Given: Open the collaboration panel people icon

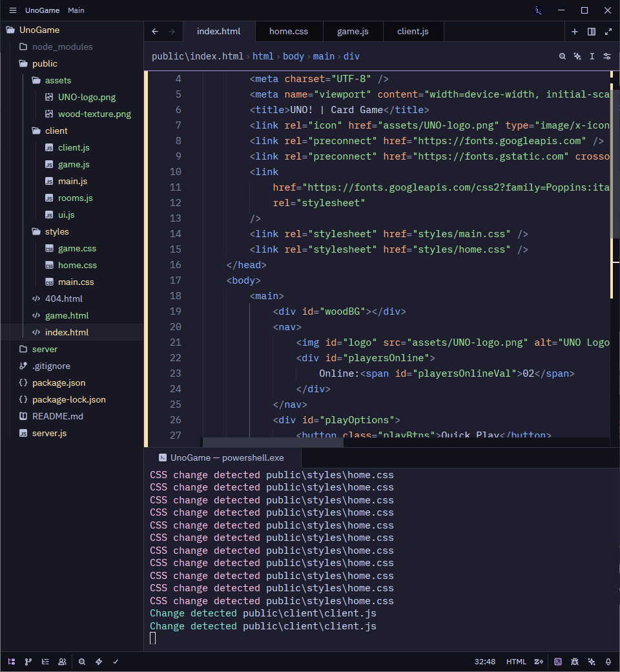Looking at the screenshot, I should click(62, 662).
